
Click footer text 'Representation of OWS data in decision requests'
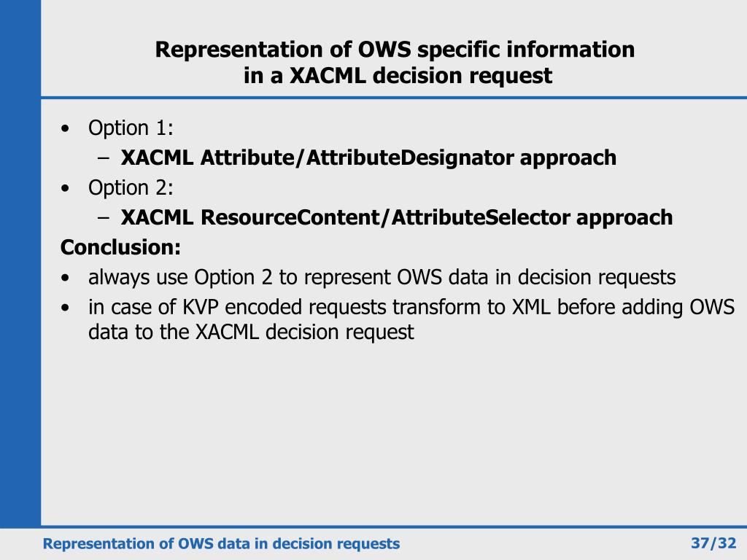(221, 544)
